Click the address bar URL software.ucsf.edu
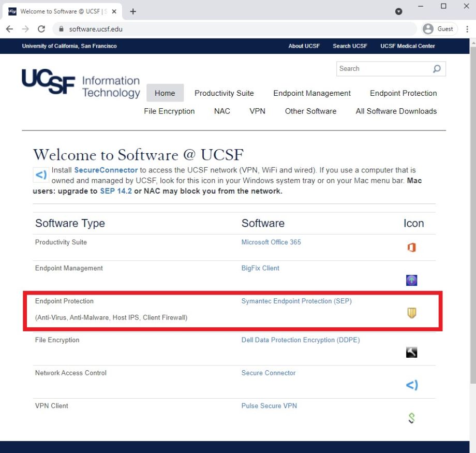This screenshot has width=476, height=453. 96,29
